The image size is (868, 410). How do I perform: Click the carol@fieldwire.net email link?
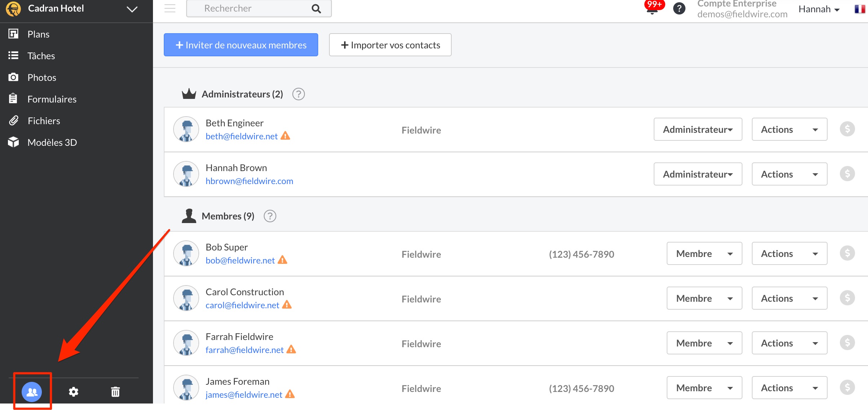point(242,305)
